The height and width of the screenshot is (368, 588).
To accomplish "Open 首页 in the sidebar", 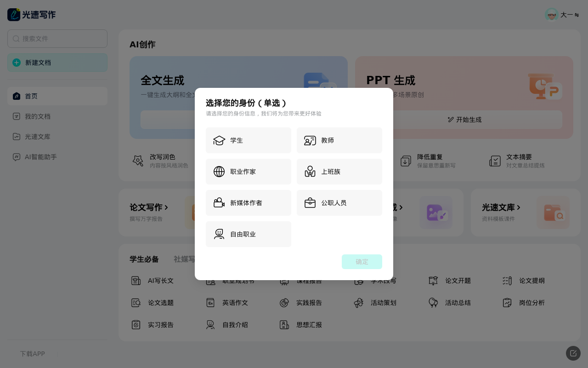I will (x=57, y=96).
